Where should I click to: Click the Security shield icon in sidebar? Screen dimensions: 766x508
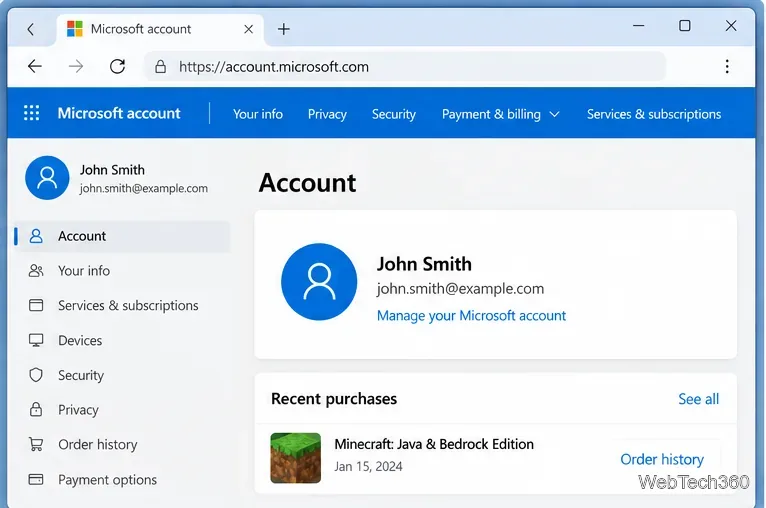click(x=36, y=375)
